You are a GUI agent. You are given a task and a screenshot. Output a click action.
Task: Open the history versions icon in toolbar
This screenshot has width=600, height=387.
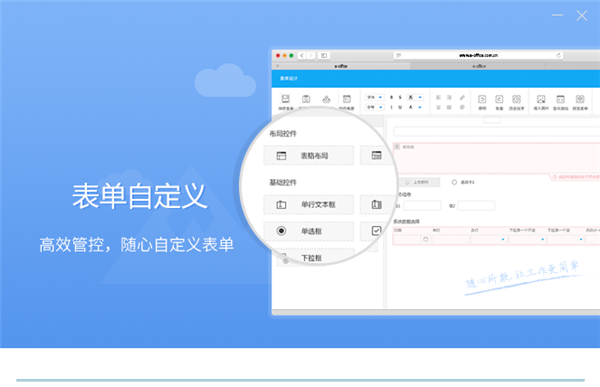517,100
